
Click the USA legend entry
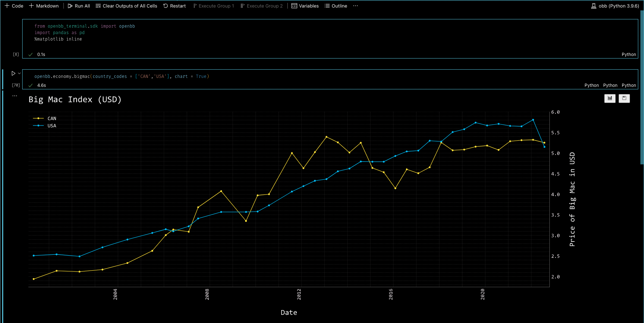tap(45, 126)
